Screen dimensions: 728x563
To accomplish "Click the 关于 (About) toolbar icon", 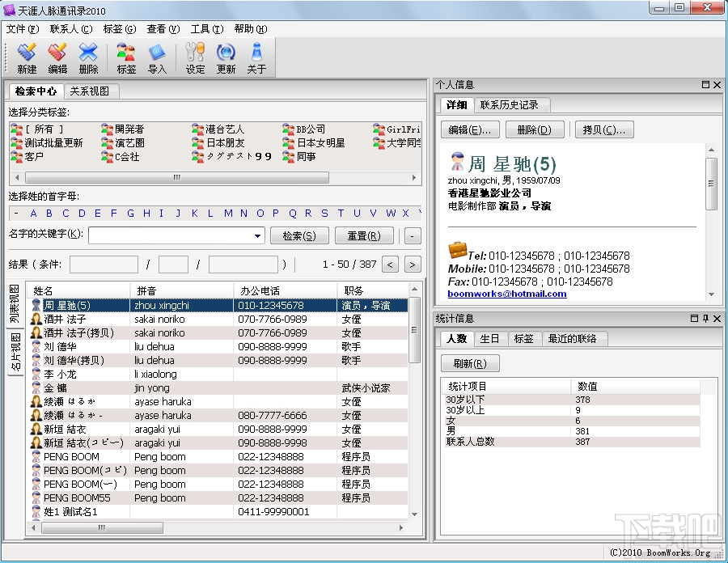I will [256, 58].
